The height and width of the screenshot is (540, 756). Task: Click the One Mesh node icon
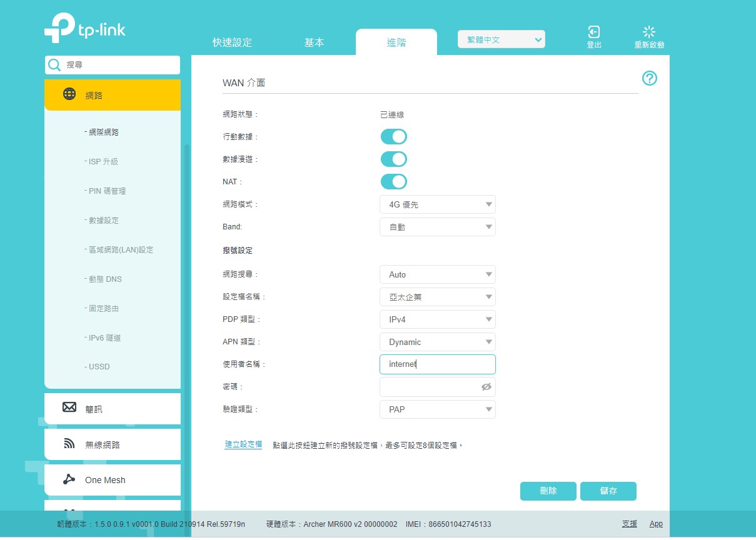(x=69, y=479)
